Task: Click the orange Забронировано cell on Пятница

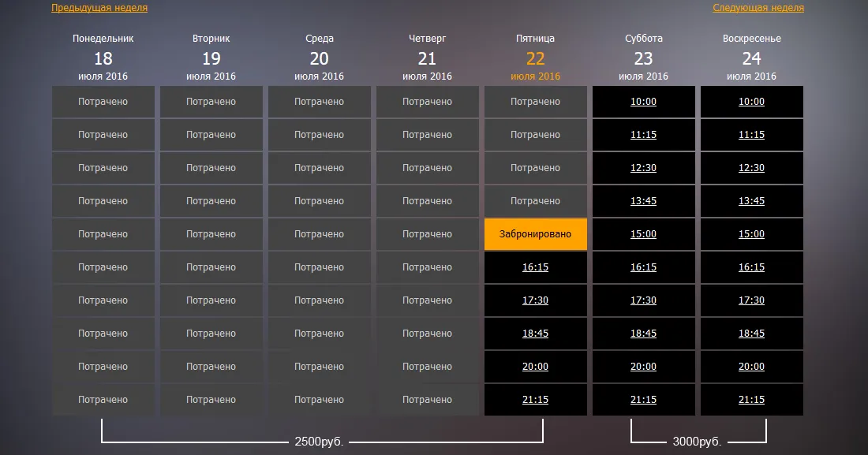Action: pyautogui.click(x=535, y=234)
